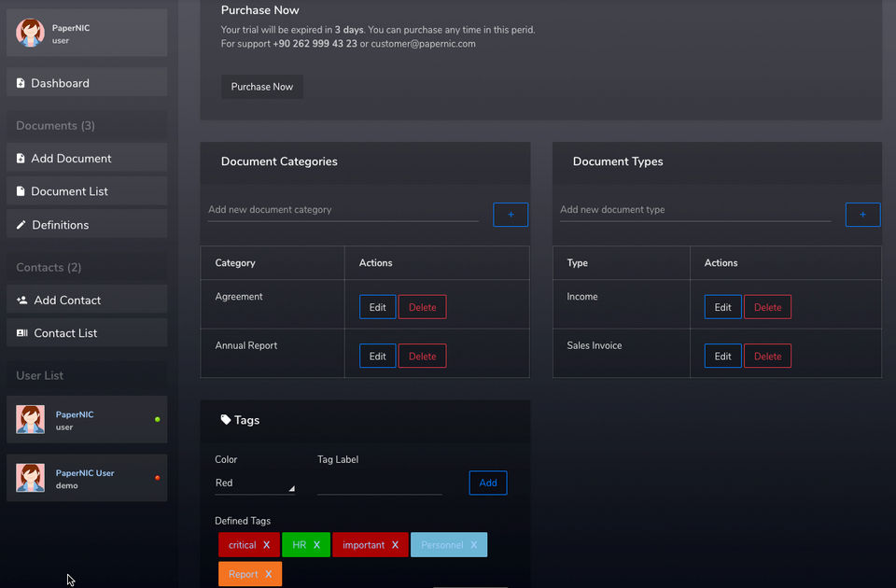Open the Color dropdown showing Red
Screen dimensions: 896x588
(255, 483)
